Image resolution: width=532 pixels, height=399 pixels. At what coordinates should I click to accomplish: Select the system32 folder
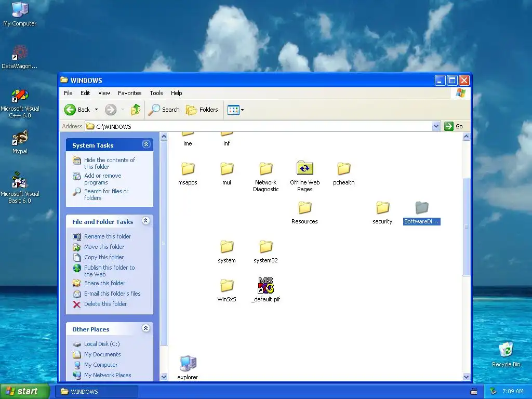click(x=265, y=251)
